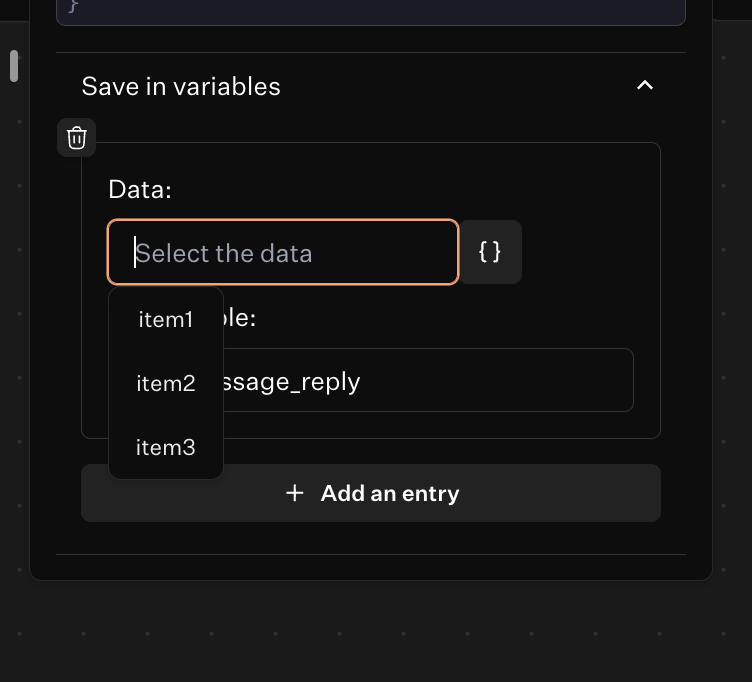Choose item2 in the dropdown list
The image size is (752, 682).
point(166,383)
